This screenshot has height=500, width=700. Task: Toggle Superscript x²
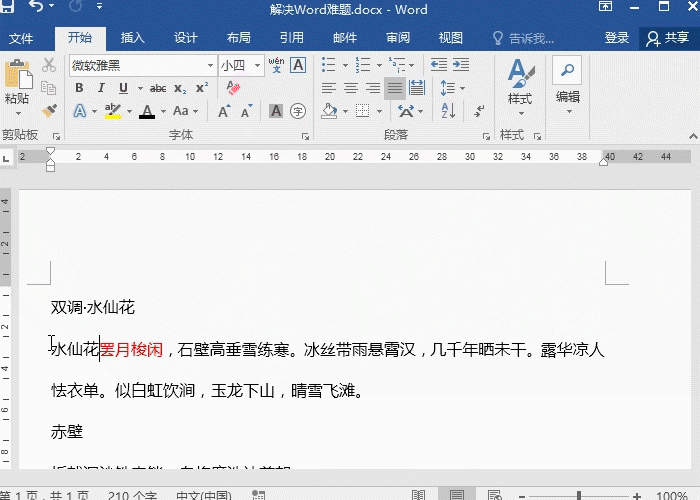pyautogui.click(x=202, y=88)
